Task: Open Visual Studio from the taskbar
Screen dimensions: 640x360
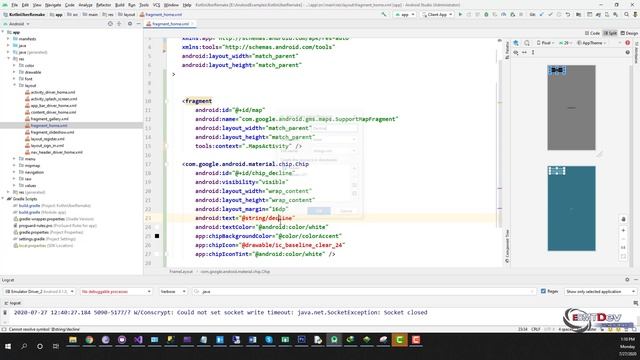Action: 138,340
